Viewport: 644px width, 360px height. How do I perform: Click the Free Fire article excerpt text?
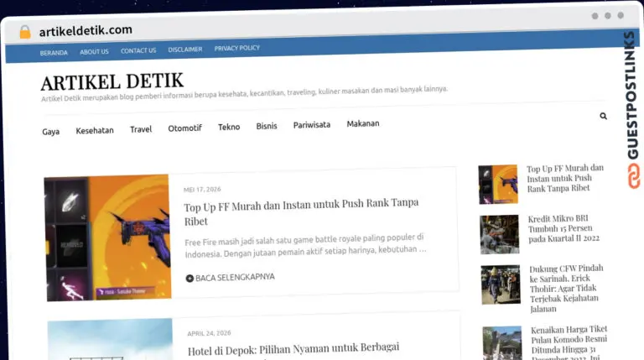[x=305, y=246]
